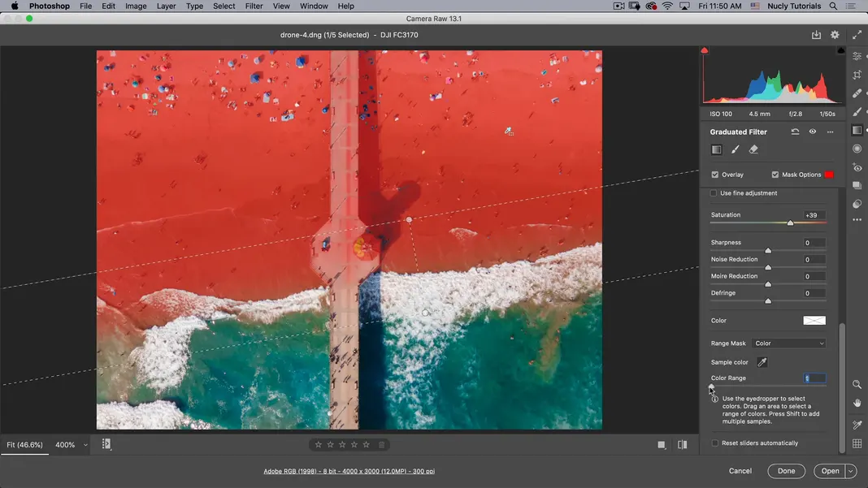This screenshot has width=868, height=488.
Task: Click the trash delete-rating icon
Action: tap(381, 445)
